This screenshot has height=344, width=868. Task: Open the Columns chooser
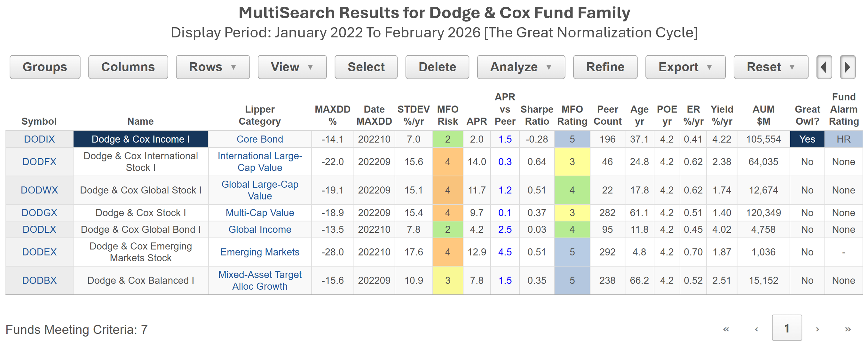pyautogui.click(x=128, y=67)
